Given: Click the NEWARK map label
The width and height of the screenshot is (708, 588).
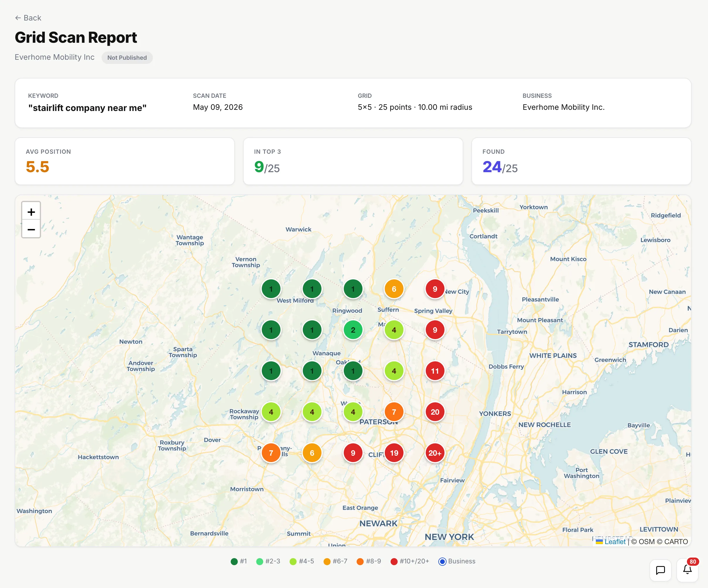Looking at the screenshot, I should [378, 523].
